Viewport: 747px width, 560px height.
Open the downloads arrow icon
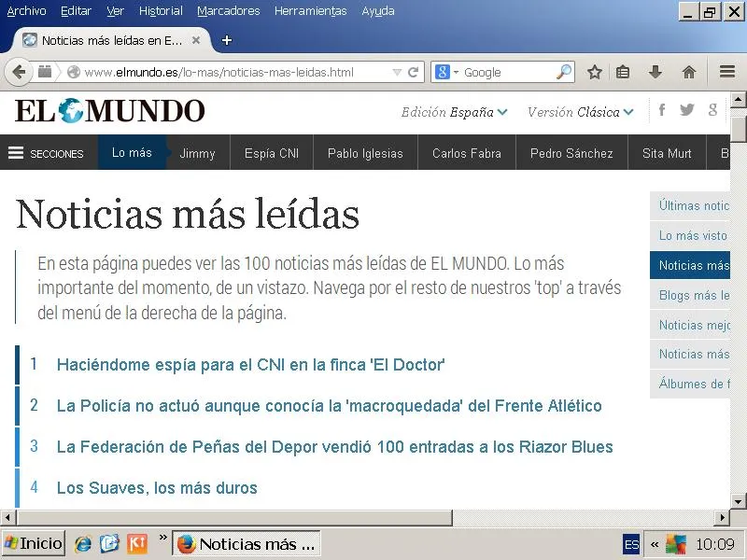tap(655, 73)
